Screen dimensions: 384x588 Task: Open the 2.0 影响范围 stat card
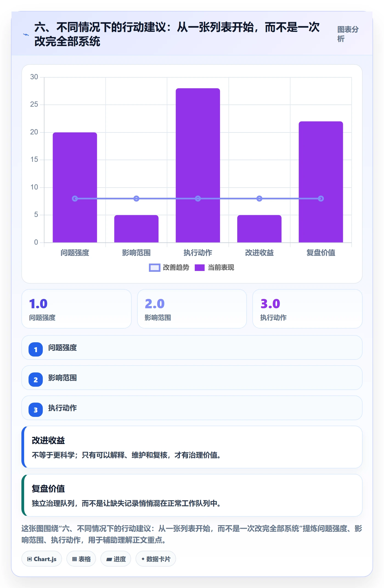coord(192,309)
